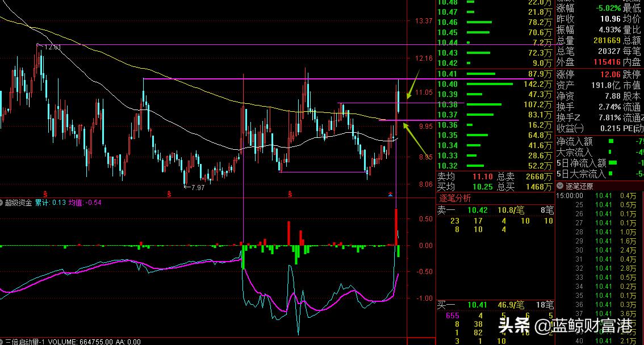The height and width of the screenshot is (345, 644).
Task: Open the 三倍启动量-1 indicator settings icon
Action: (x=1, y=342)
